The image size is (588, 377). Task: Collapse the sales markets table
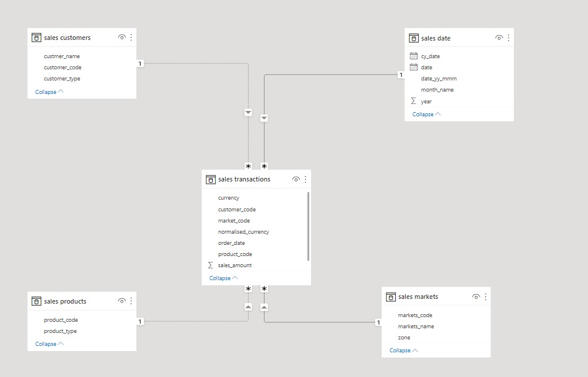[403, 351]
